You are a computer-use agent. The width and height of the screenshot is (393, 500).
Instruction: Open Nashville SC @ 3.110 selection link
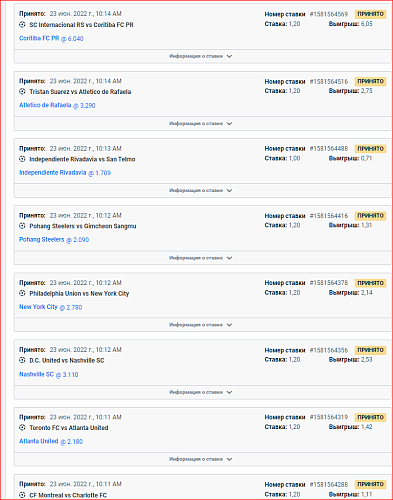tap(49, 374)
